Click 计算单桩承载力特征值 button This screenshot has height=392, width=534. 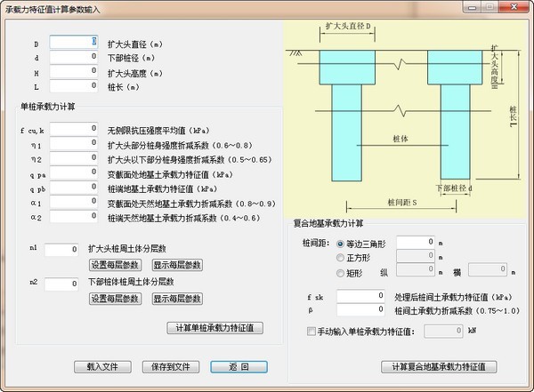coord(214,328)
